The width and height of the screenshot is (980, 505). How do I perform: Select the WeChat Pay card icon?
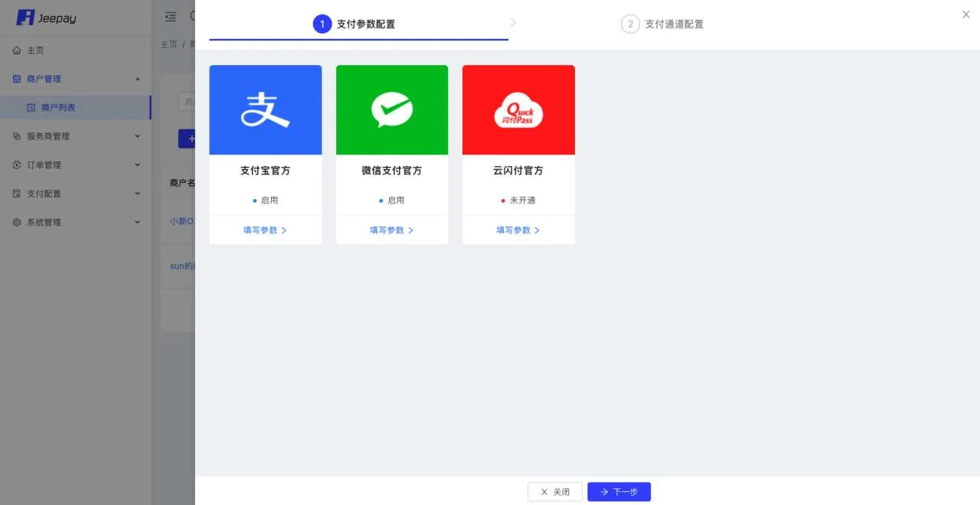click(391, 109)
